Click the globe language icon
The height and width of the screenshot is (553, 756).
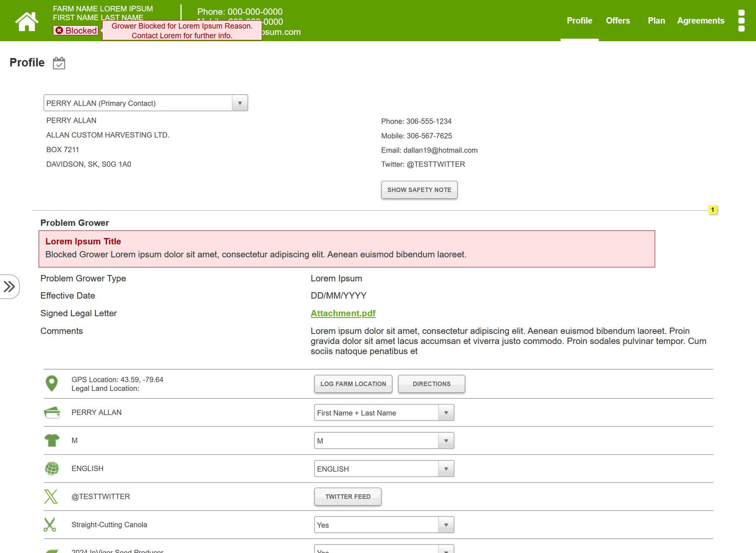[x=52, y=468]
